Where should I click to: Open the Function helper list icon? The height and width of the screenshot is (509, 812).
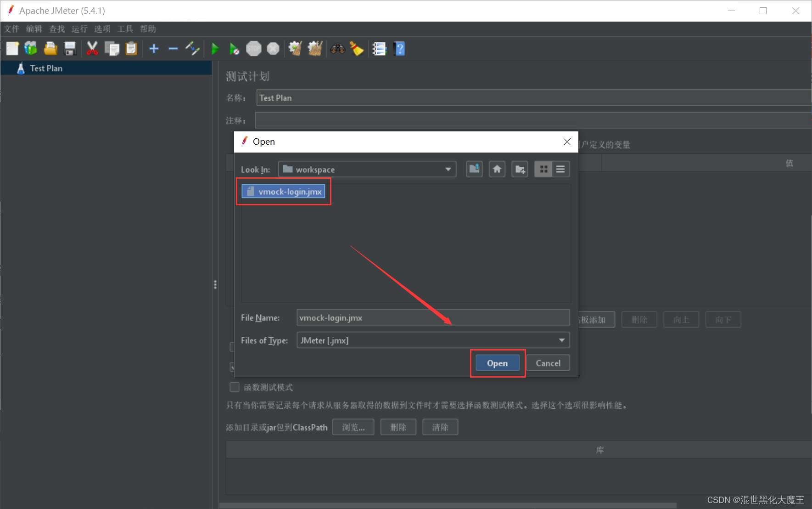(379, 48)
